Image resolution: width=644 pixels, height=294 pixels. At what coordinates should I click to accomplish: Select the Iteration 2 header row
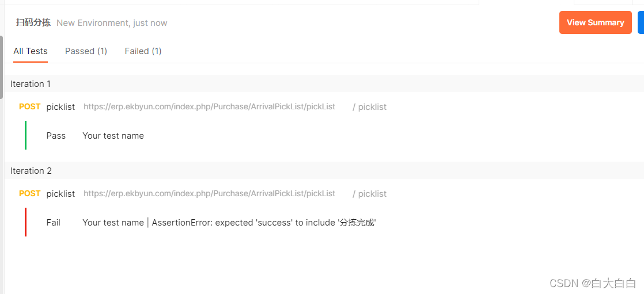point(324,170)
